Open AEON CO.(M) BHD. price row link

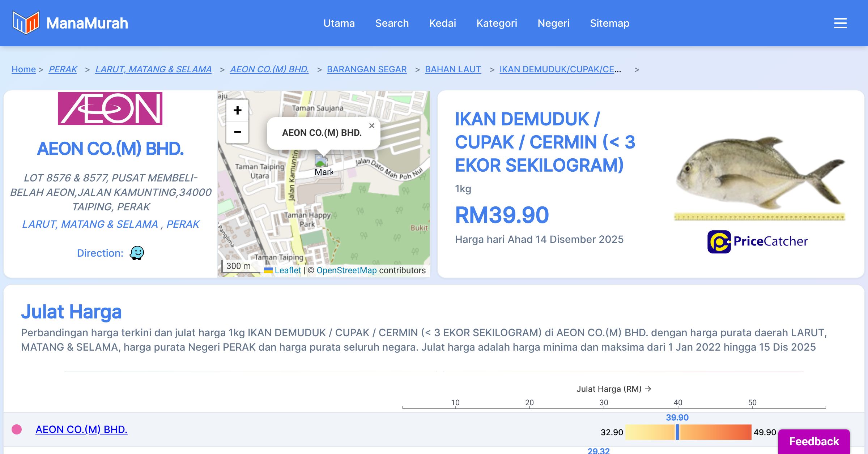pyautogui.click(x=81, y=429)
